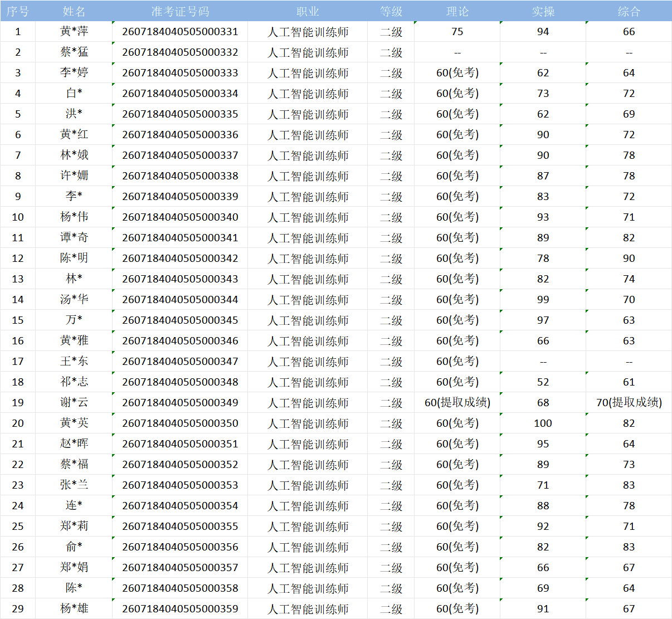The width and height of the screenshot is (672, 619).
Task: Click the 序号 column header
Action: pos(18,11)
